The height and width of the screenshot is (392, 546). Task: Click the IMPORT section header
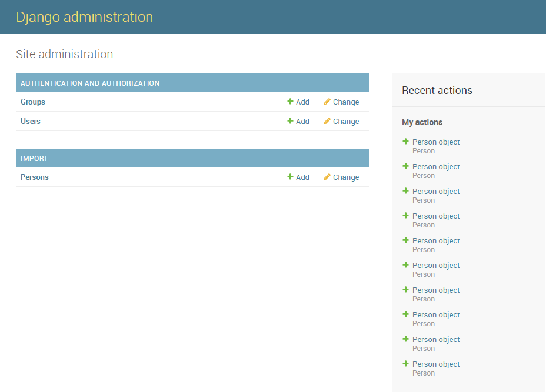[x=34, y=158]
